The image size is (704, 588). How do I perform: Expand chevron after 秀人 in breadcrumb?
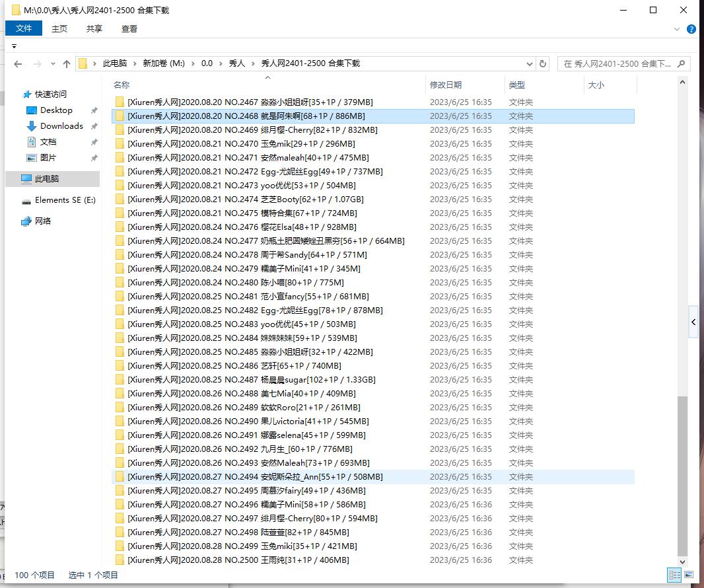[x=253, y=64]
